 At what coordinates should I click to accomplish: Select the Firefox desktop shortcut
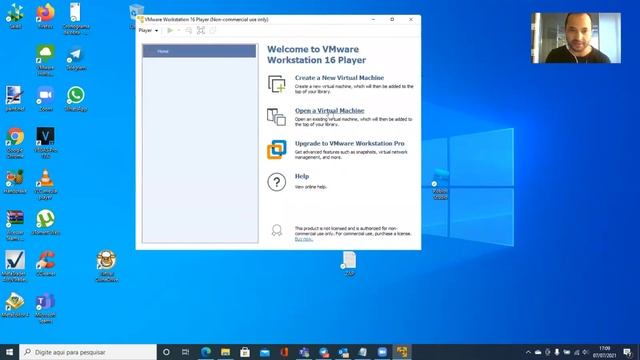pos(45,16)
